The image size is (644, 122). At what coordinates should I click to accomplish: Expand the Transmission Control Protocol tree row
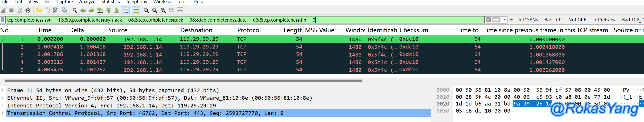pos(2,113)
